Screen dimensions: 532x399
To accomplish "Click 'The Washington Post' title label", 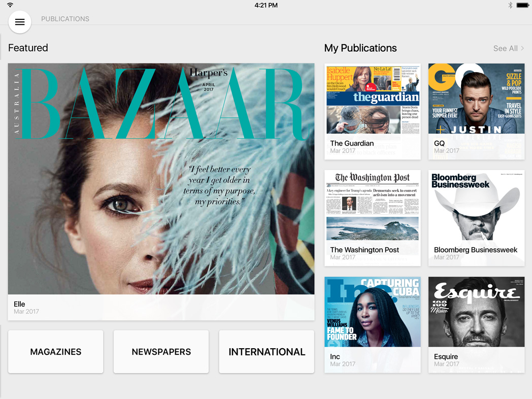I will (x=364, y=250).
